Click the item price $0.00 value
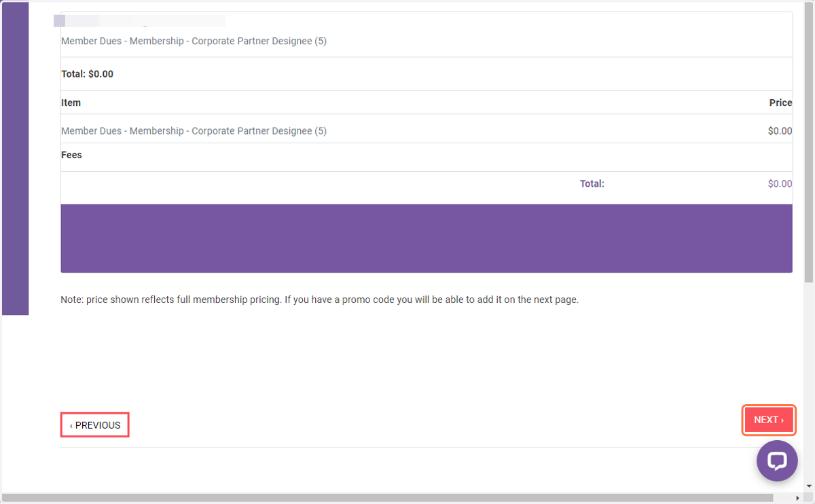This screenshot has width=815, height=504. [x=780, y=131]
